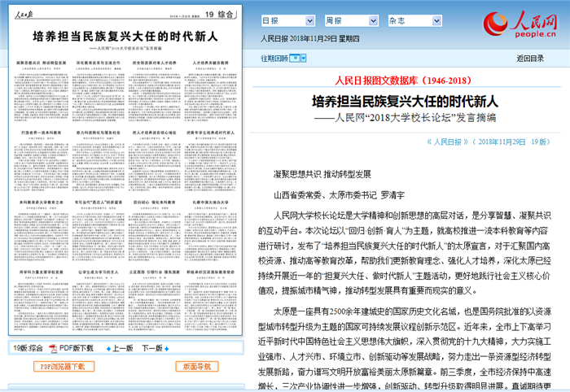Image resolution: width=570 pixels, height=392 pixels.
Task: Click the 版面导航 button
Action: point(196,367)
